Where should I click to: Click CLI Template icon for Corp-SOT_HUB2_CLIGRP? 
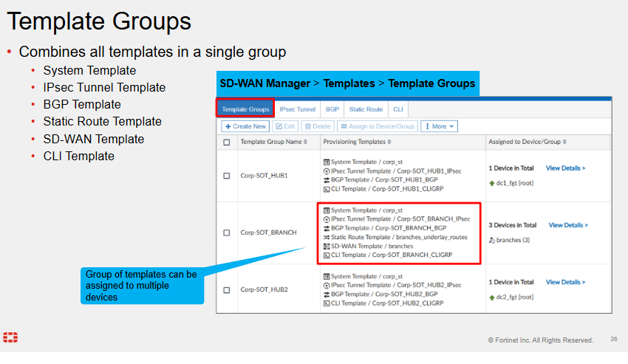coord(327,304)
